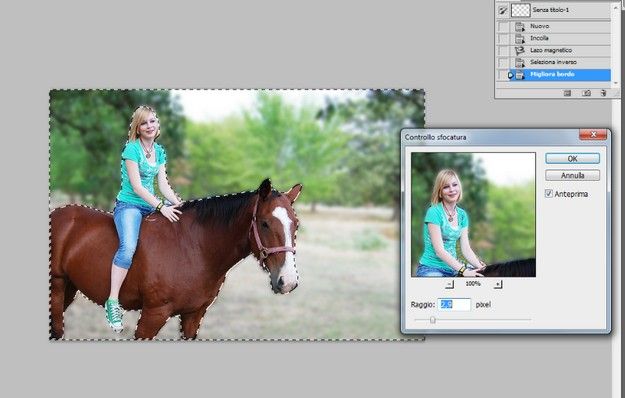This screenshot has width=625, height=398.
Task: Click the history state marker on Migliora bordo
Action: pyautogui.click(x=511, y=75)
